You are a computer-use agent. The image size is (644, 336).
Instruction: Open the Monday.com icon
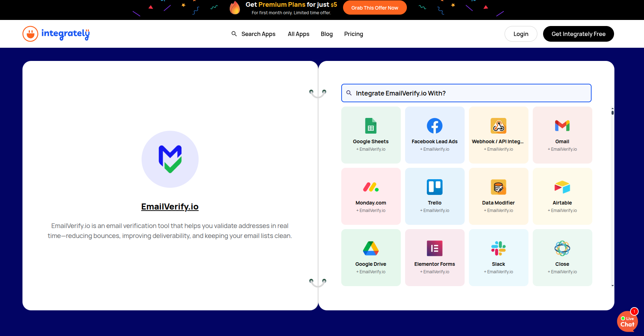(371, 187)
